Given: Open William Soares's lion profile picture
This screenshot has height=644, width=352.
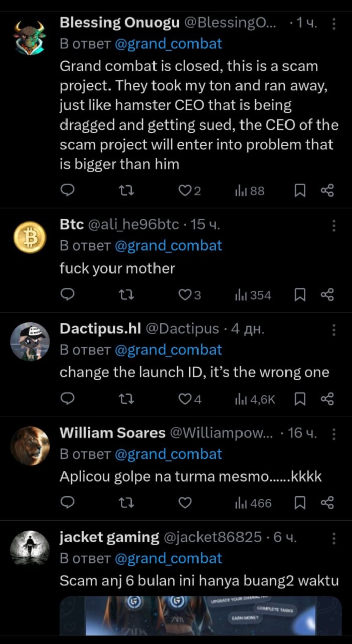Looking at the screenshot, I should 29,446.
